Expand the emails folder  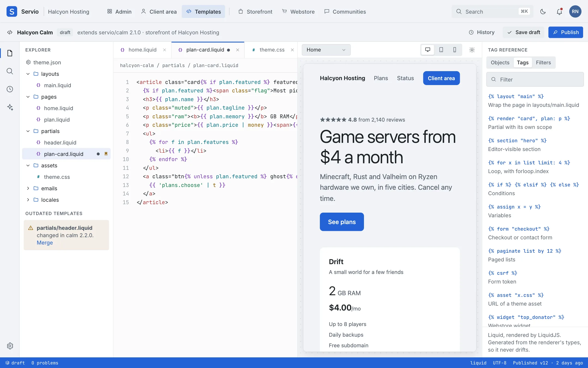(28, 188)
